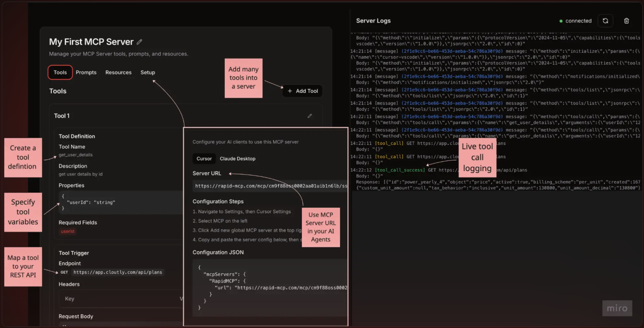
Task: Go to the Setup tab
Action: tap(148, 73)
